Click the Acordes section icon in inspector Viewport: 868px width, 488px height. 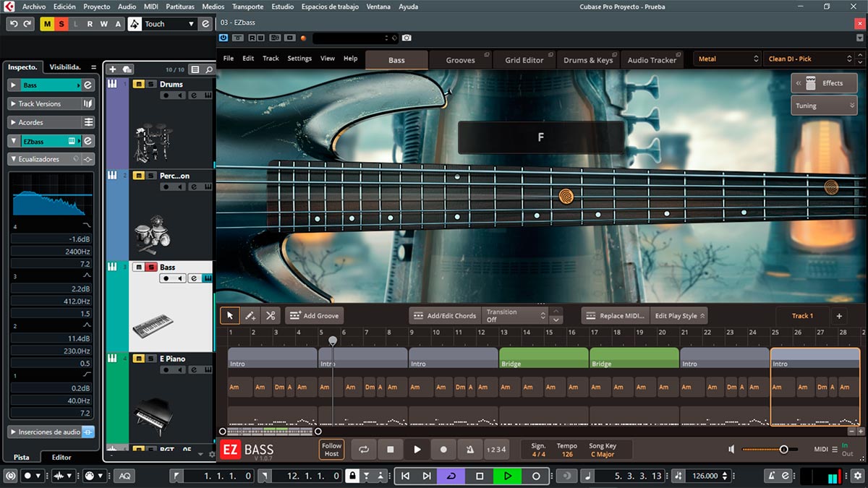[88, 122]
